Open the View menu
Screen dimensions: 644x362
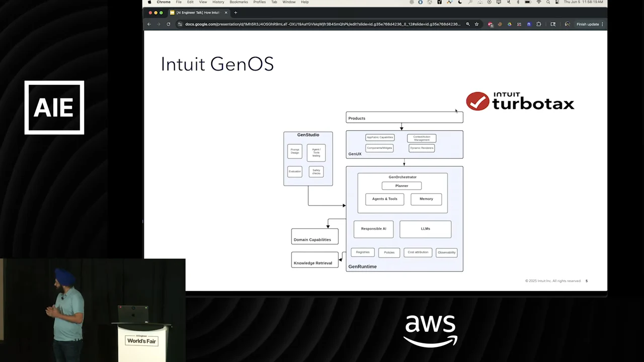pyautogui.click(x=203, y=2)
